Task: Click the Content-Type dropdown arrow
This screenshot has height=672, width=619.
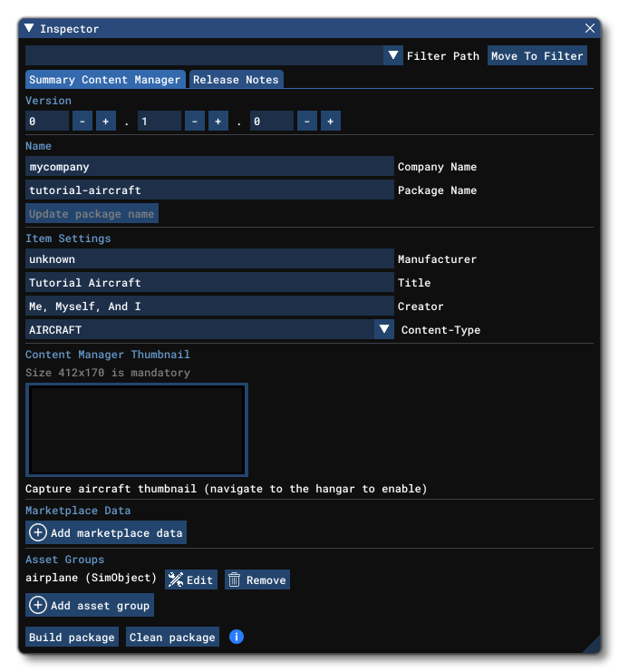Action: point(384,329)
